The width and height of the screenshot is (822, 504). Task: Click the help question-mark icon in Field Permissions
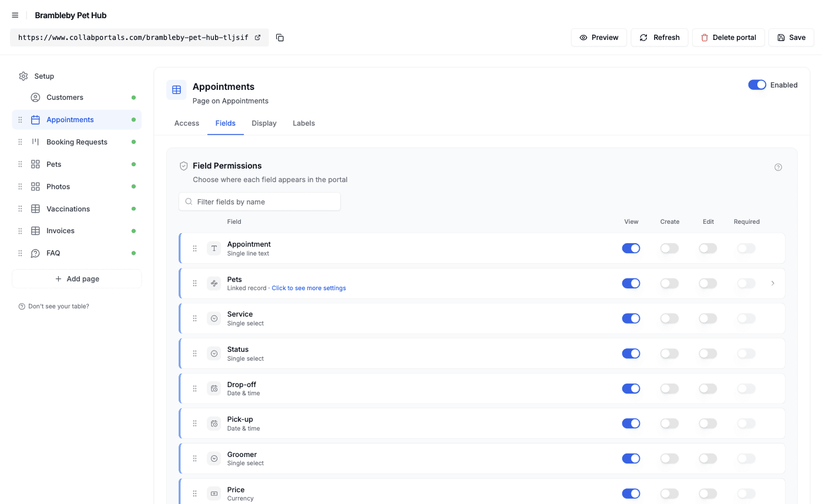click(778, 167)
